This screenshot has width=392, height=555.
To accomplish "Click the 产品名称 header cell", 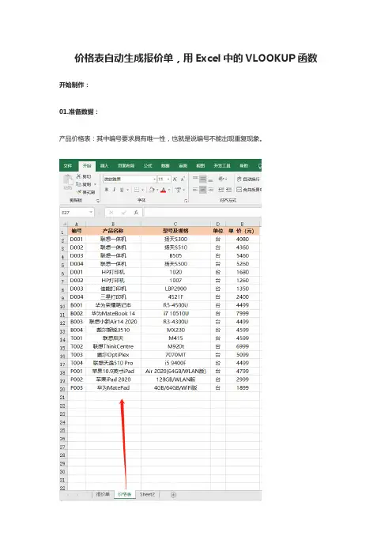I will (x=113, y=231).
